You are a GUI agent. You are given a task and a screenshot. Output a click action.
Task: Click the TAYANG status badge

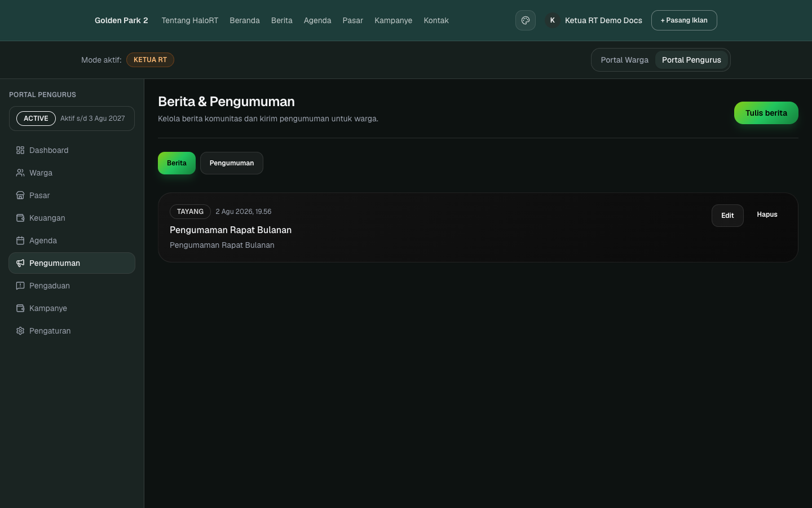pos(190,212)
